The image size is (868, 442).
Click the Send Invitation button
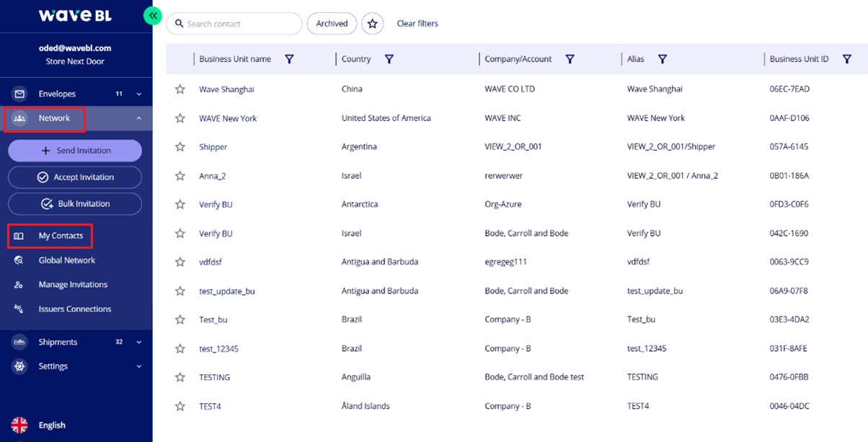[x=75, y=151]
